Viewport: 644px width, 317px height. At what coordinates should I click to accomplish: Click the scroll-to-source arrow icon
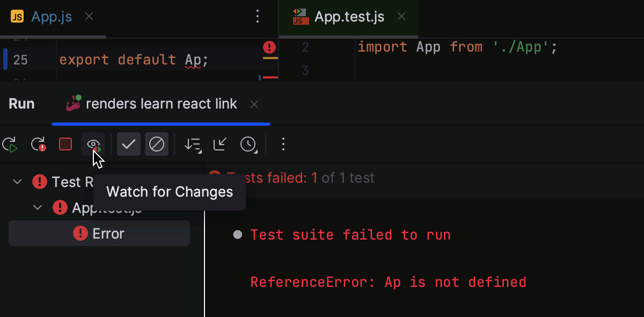click(219, 144)
